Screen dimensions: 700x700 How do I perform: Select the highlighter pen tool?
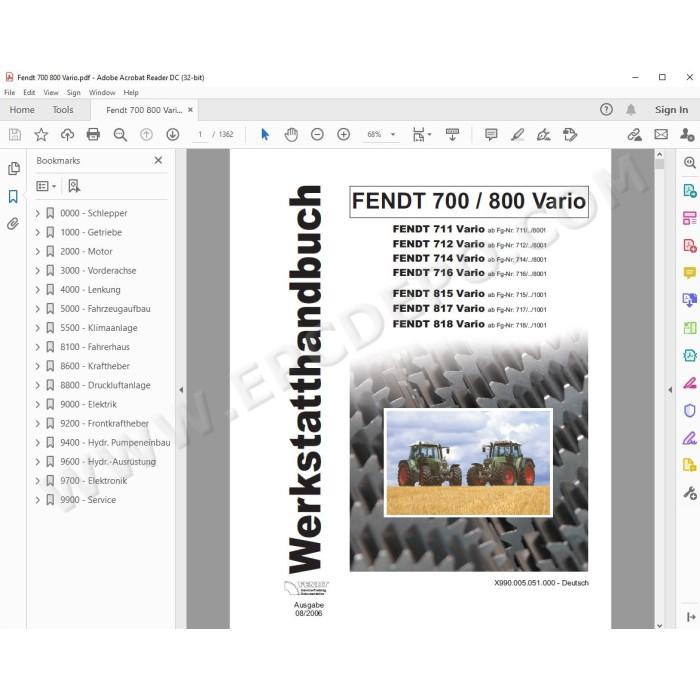click(x=517, y=134)
